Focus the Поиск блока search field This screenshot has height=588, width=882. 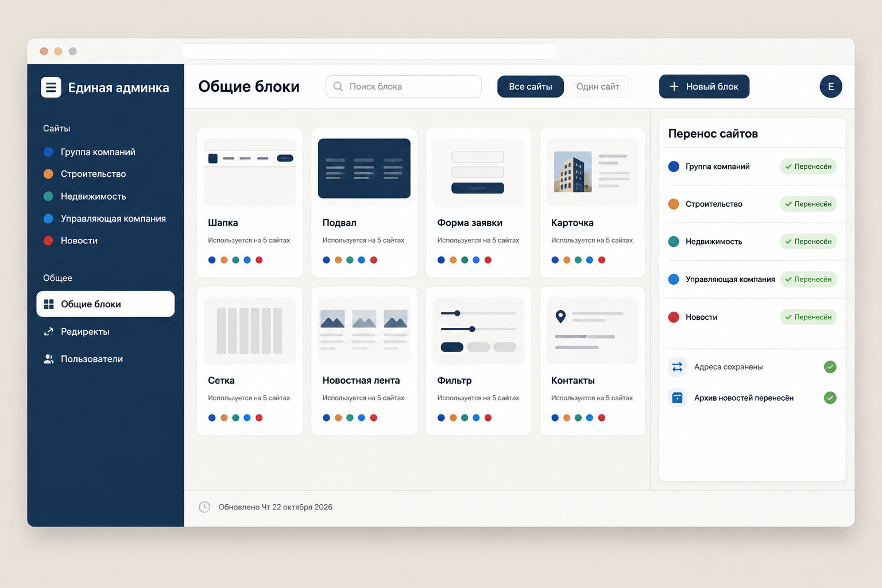click(x=404, y=87)
